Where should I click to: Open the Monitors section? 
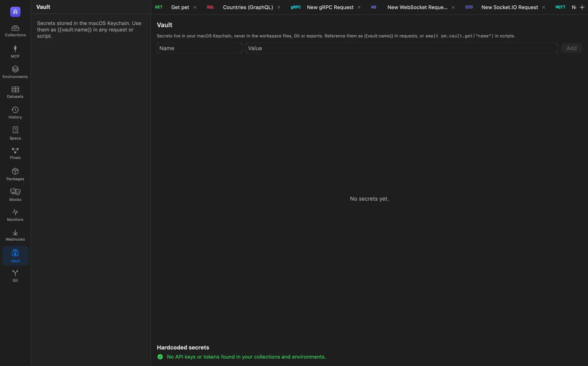point(15,215)
